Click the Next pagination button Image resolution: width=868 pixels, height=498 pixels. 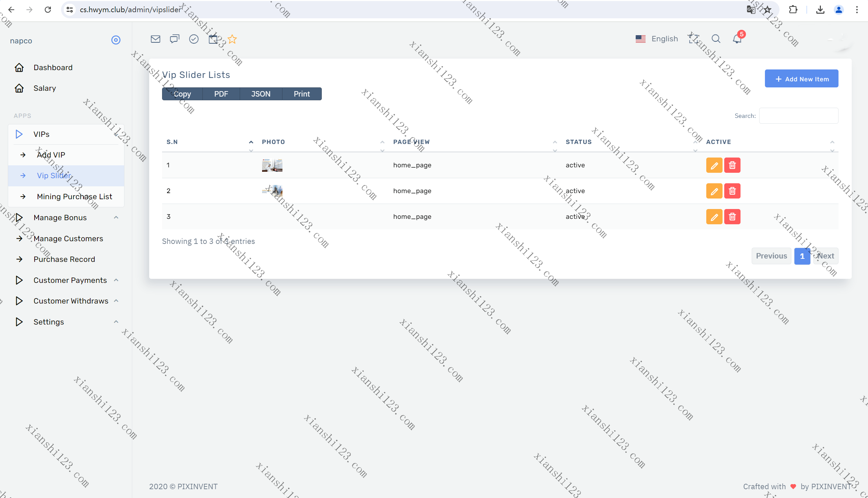pyautogui.click(x=826, y=256)
